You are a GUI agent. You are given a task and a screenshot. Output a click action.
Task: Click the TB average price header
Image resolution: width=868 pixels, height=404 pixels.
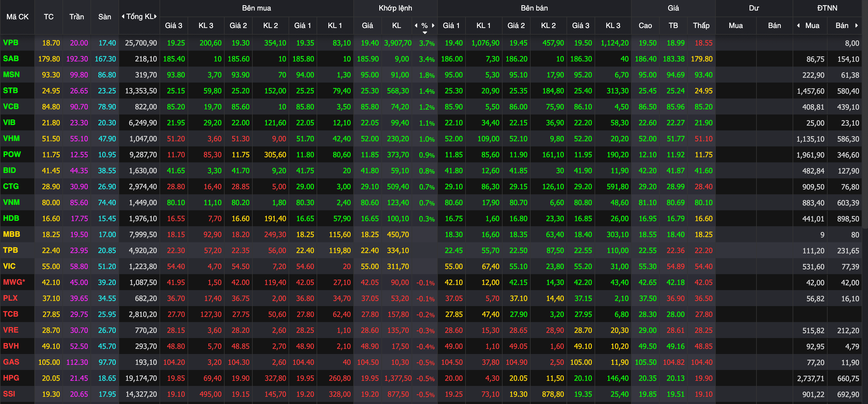[673, 26]
